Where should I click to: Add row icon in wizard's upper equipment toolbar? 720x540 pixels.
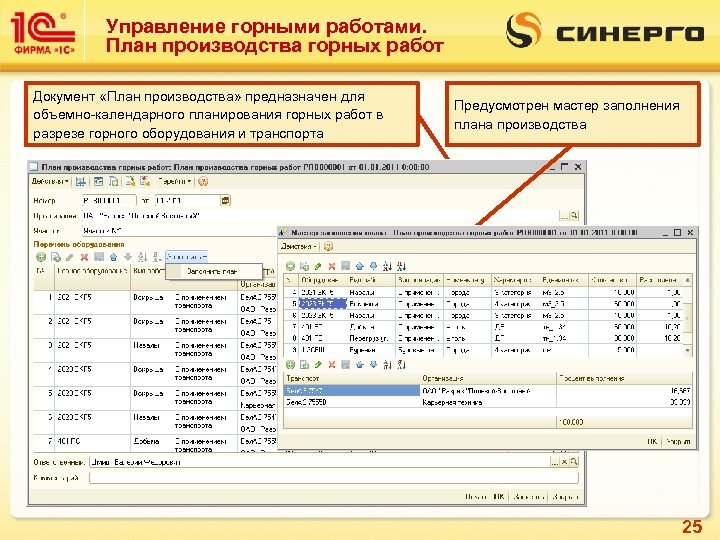tap(290, 266)
